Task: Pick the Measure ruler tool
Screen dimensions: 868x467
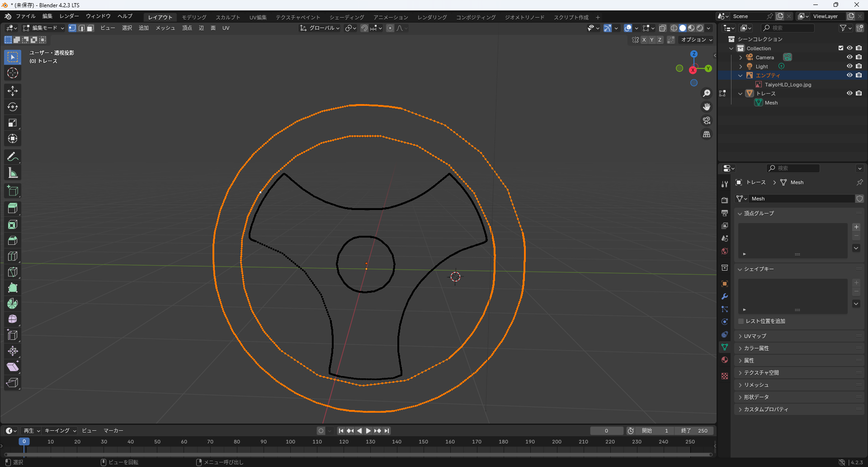Action: 13,173
